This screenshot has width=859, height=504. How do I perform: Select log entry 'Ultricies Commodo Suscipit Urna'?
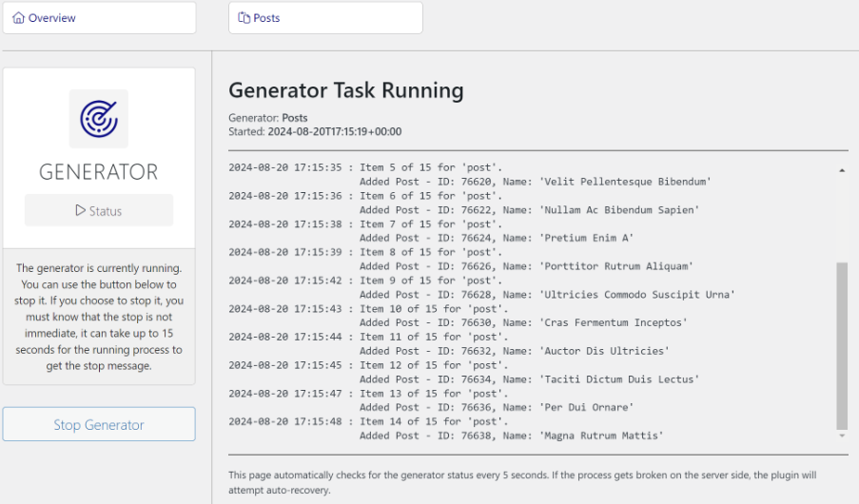547,295
